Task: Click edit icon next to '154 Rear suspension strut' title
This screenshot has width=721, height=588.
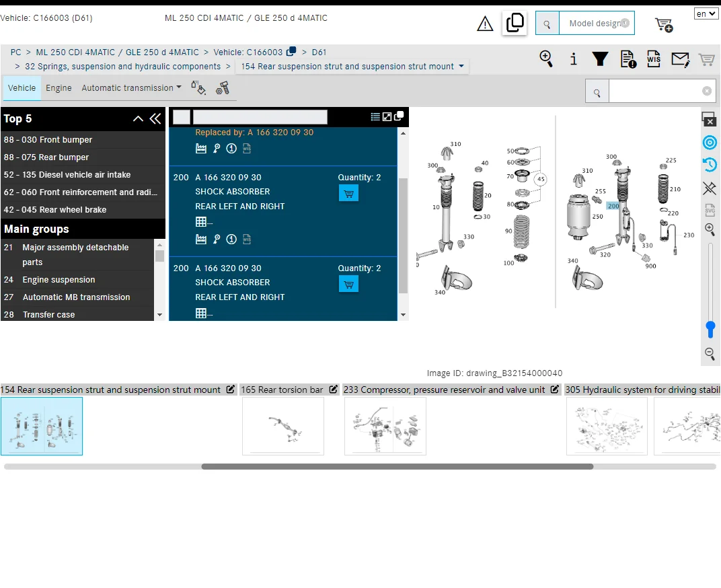Action: pyautogui.click(x=231, y=390)
